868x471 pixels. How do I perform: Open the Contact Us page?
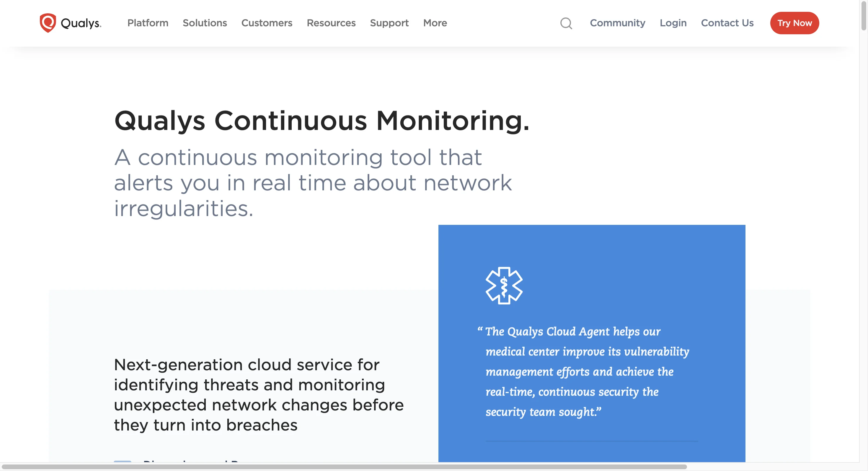[x=727, y=23]
